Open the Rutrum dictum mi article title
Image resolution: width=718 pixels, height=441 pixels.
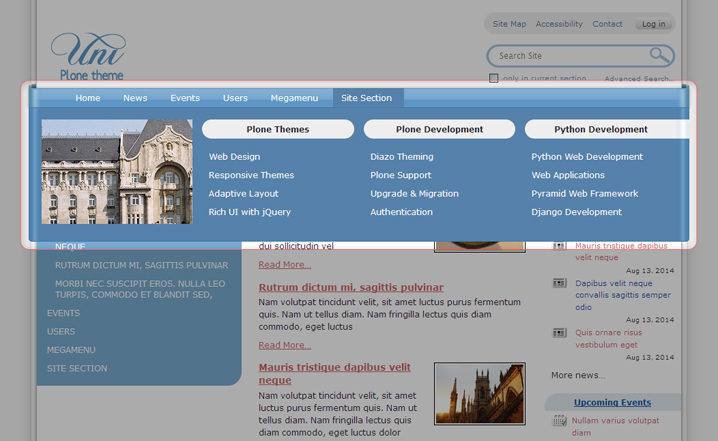351,287
